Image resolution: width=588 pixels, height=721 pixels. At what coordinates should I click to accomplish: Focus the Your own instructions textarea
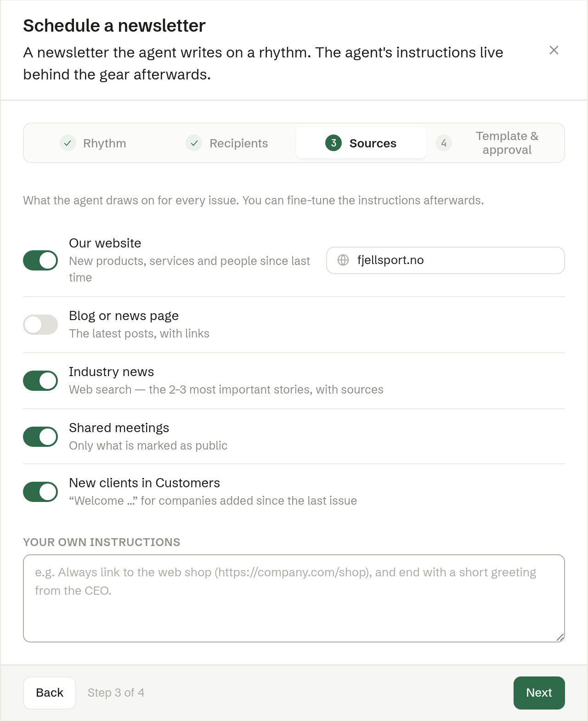294,598
